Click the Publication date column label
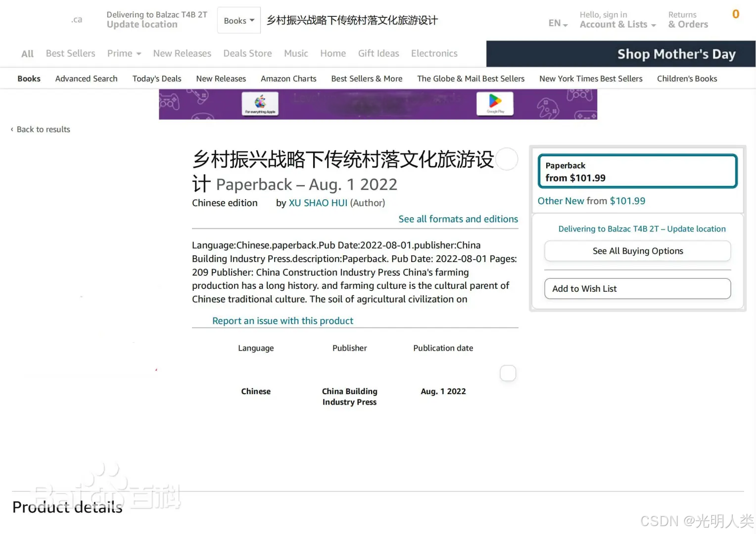The height and width of the screenshot is (534, 756). pos(443,348)
